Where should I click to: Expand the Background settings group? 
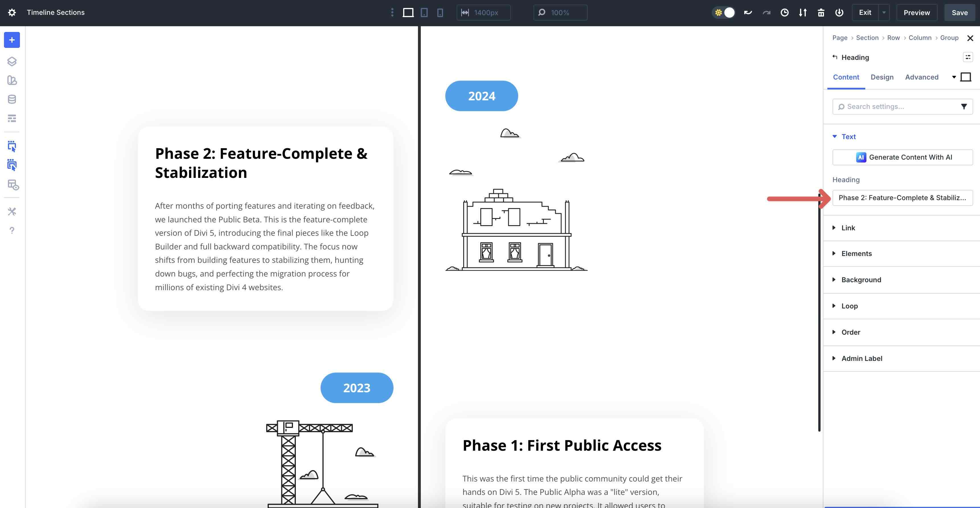pos(861,280)
